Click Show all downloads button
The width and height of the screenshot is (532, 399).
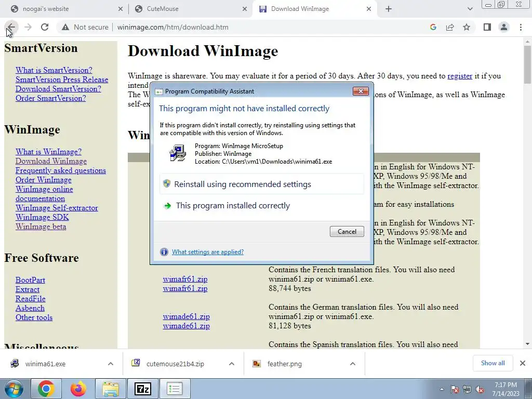coord(493,363)
